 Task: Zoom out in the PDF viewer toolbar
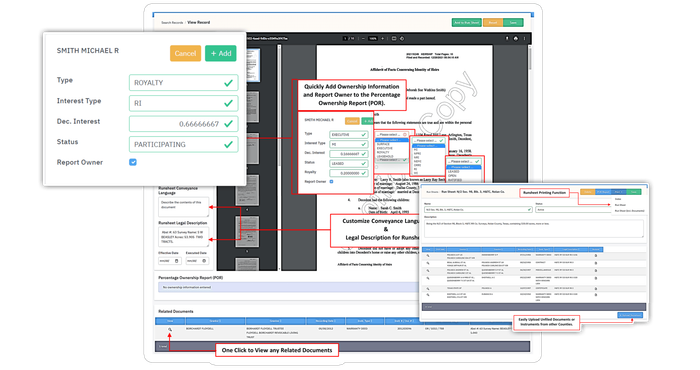(x=363, y=38)
